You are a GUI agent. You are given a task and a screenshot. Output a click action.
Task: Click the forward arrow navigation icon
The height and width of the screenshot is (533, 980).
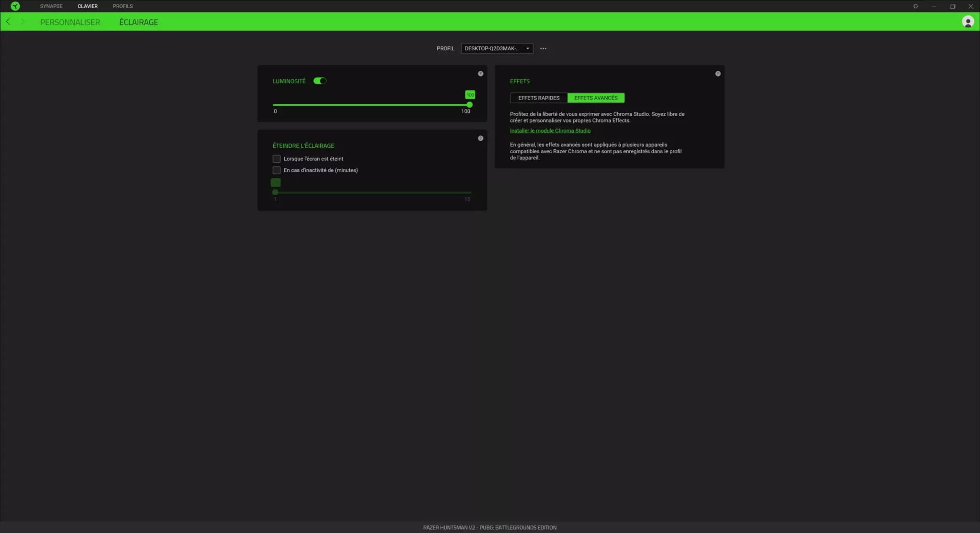pyautogui.click(x=22, y=22)
